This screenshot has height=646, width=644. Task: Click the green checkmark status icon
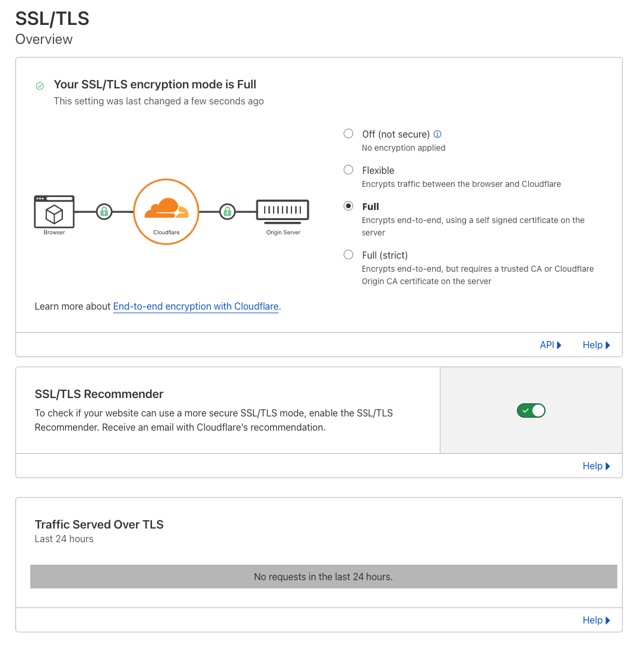click(40, 86)
